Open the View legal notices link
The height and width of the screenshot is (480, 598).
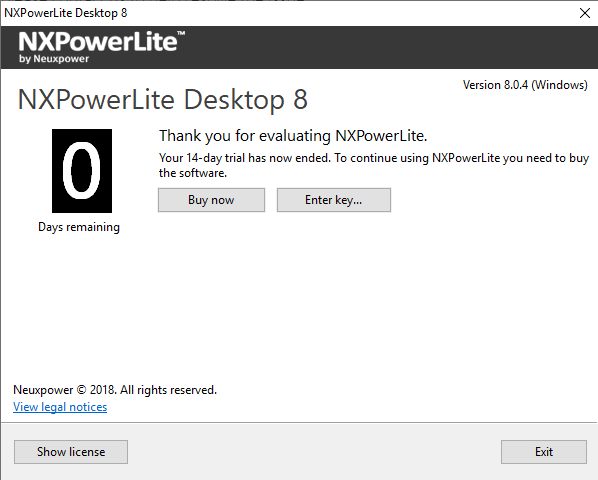[x=60, y=407]
